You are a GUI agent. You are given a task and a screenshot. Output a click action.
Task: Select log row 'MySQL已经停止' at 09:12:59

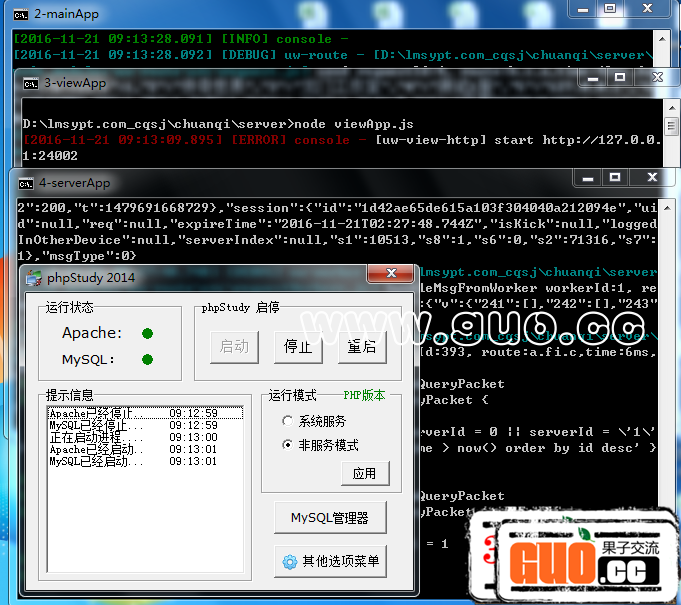(x=145, y=425)
